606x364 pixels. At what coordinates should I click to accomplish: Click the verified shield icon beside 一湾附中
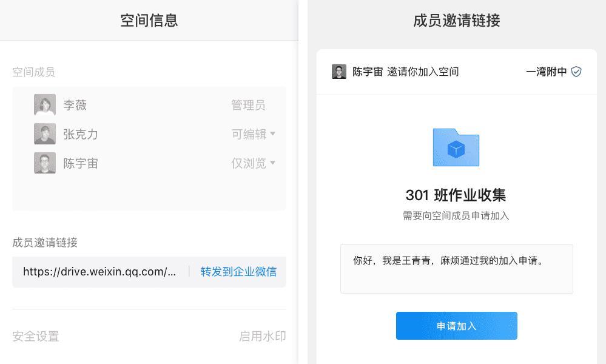(x=576, y=72)
